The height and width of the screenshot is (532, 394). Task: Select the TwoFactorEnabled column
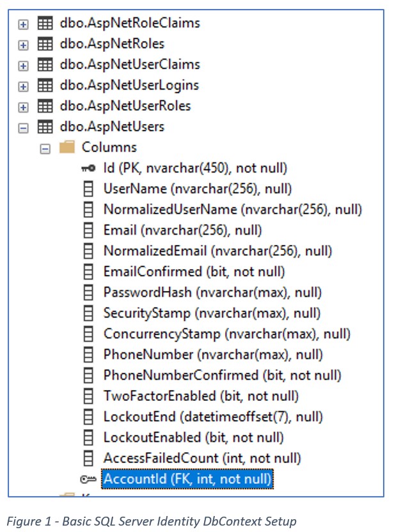[x=201, y=396]
